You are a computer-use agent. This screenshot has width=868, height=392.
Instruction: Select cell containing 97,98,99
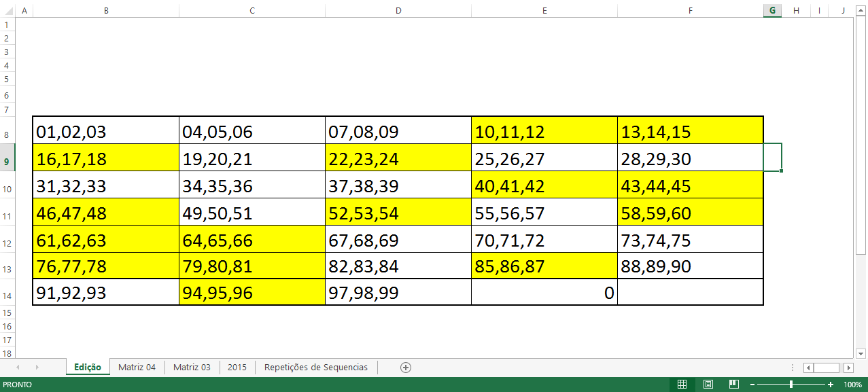398,292
